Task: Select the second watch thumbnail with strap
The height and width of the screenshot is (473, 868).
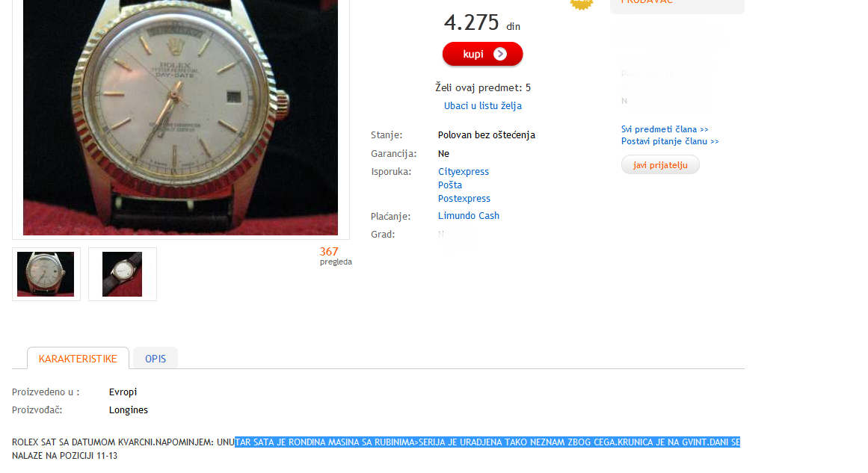Action: point(123,274)
